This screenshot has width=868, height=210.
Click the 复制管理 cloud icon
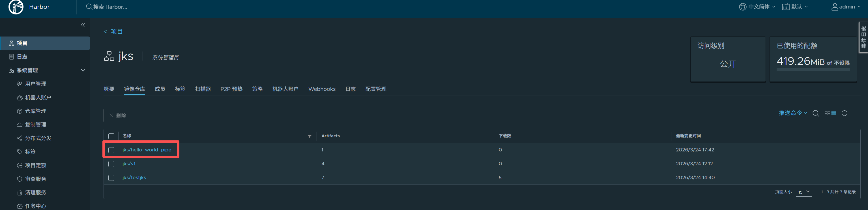click(20, 125)
